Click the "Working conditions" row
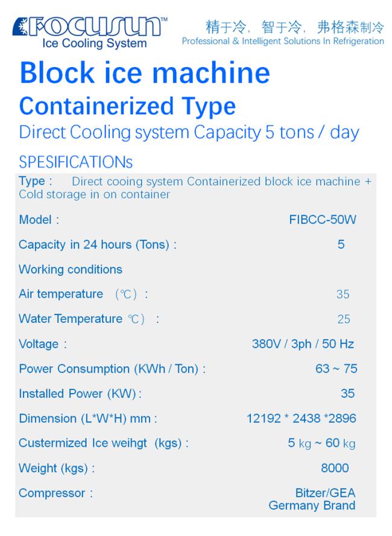 [71, 269]
